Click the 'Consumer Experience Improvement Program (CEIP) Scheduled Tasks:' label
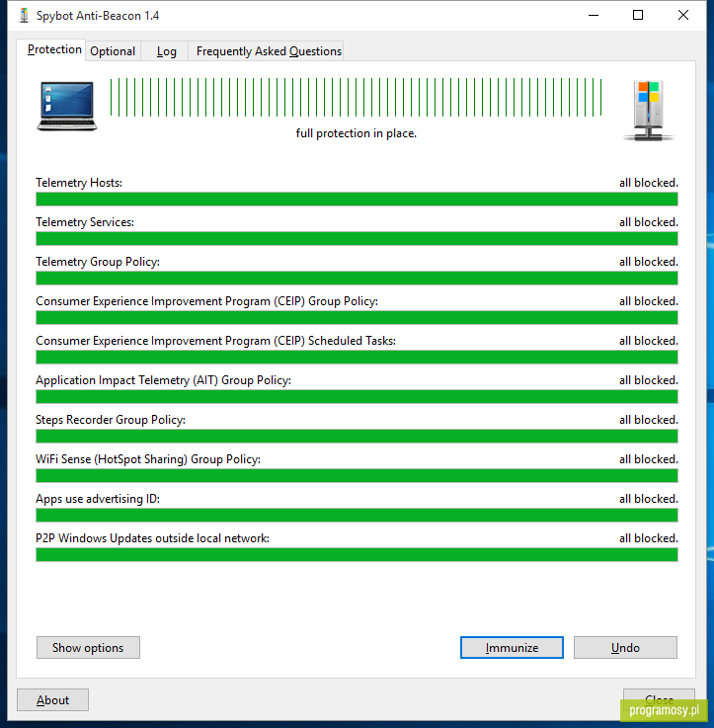 pos(215,341)
